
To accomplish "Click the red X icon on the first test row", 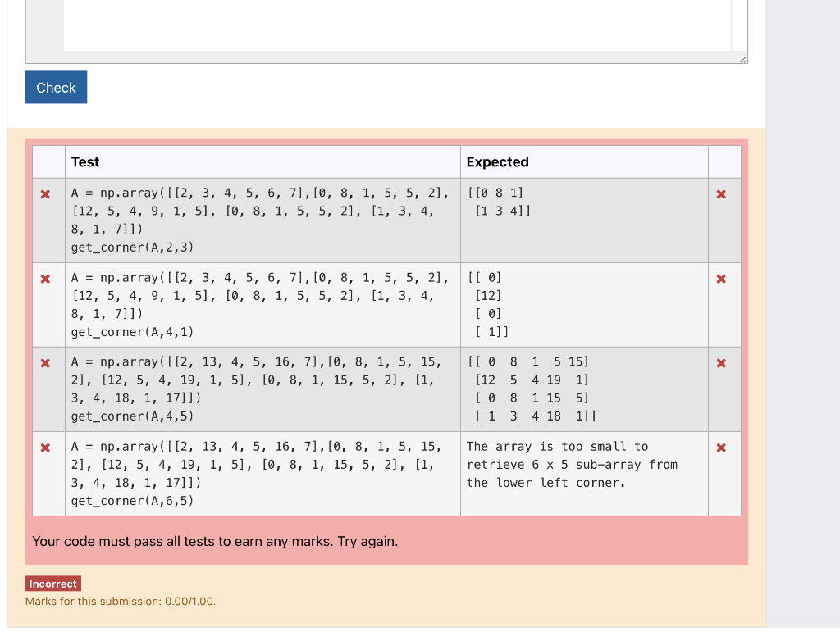I will coord(47,195).
